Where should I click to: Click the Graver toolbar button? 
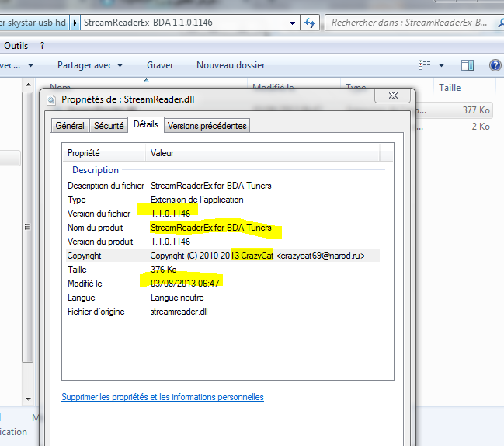(160, 65)
